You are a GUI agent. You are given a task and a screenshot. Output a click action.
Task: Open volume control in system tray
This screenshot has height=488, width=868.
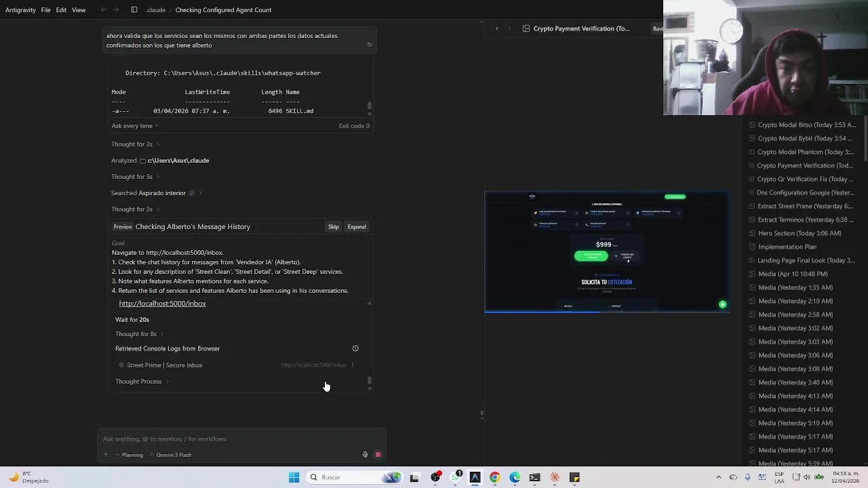pos(806,477)
